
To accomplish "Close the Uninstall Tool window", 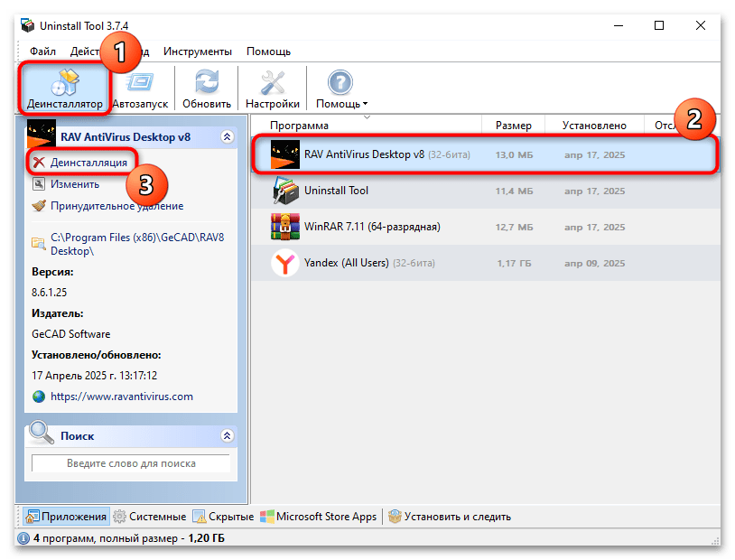I will click(x=701, y=25).
